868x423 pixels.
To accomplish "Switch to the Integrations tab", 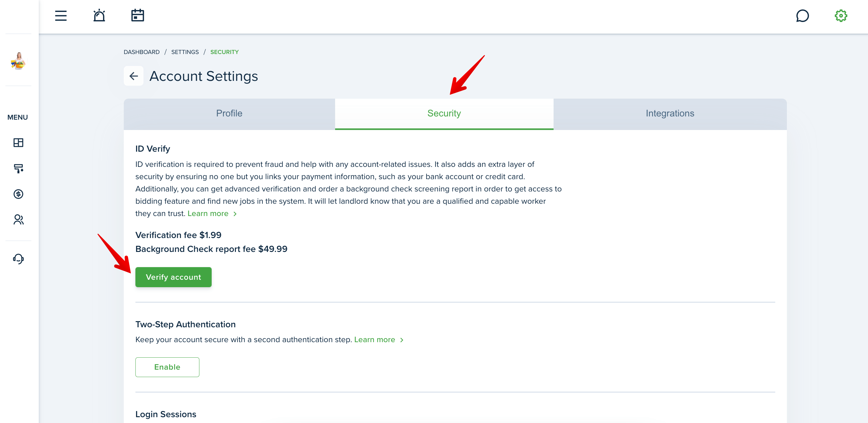I will pos(670,114).
